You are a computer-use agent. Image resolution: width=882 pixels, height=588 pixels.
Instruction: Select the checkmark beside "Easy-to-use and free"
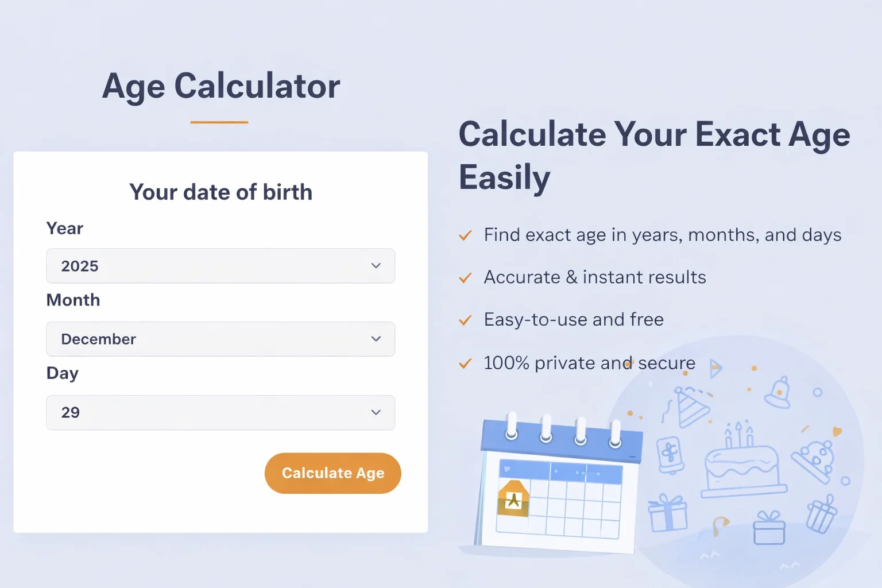click(x=465, y=320)
